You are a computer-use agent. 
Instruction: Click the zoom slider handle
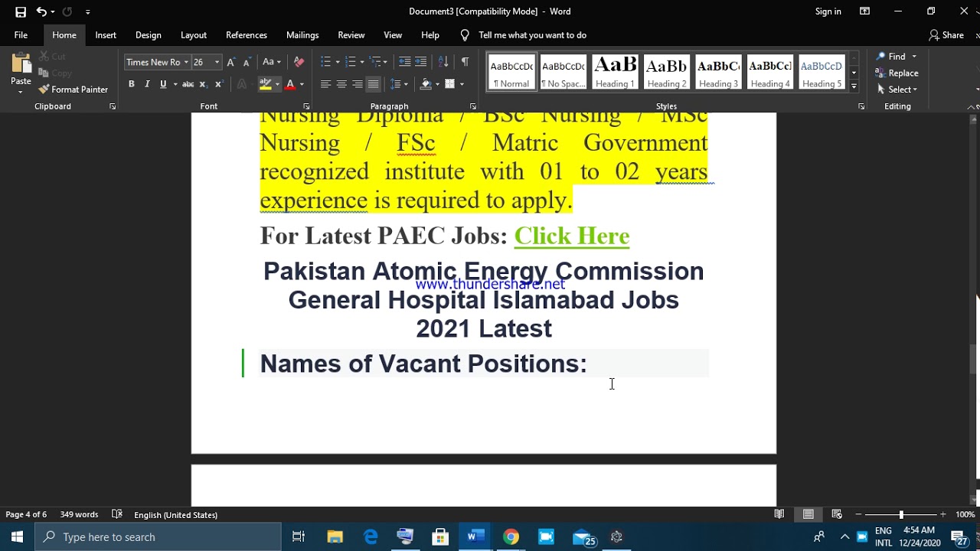(x=901, y=514)
